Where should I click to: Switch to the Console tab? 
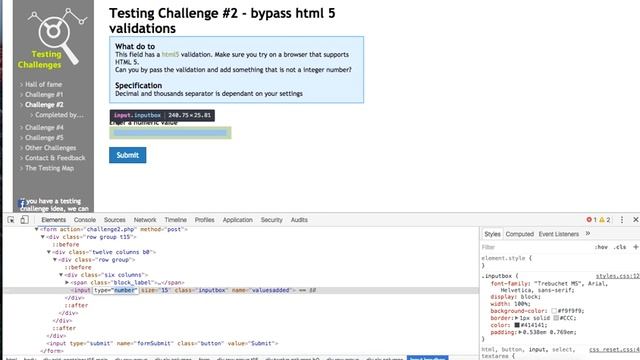pyautogui.click(x=84, y=220)
